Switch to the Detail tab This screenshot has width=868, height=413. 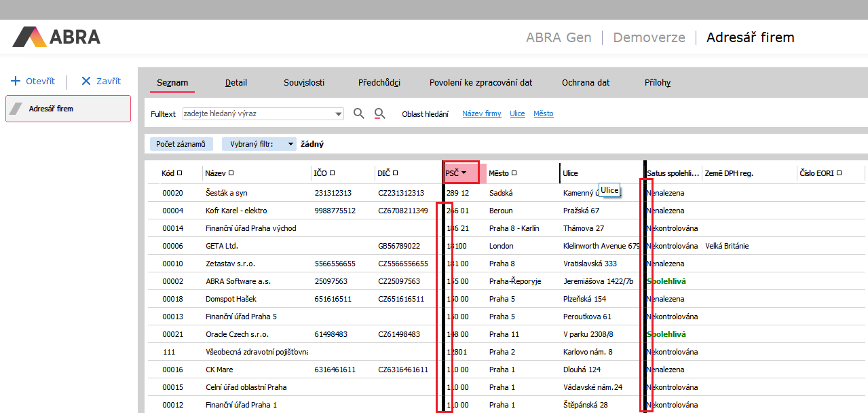(236, 83)
